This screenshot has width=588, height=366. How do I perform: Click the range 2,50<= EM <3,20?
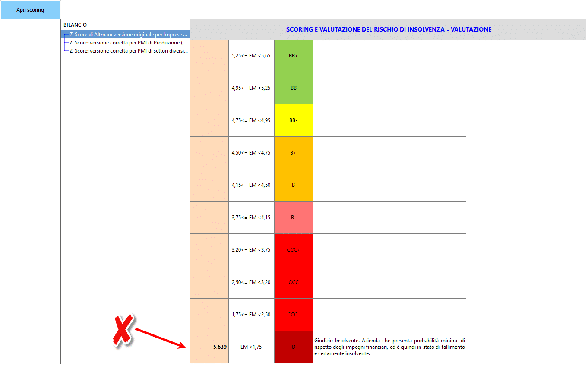click(x=251, y=282)
